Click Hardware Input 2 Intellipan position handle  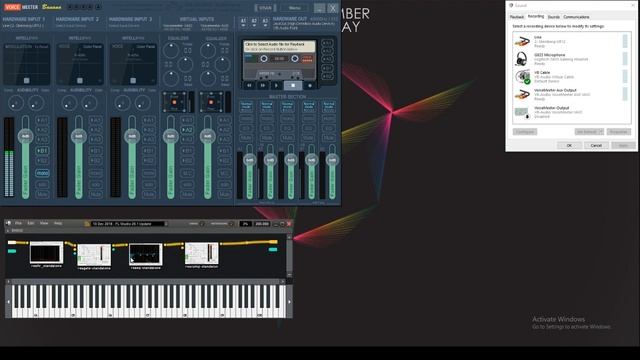tap(80, 80)
